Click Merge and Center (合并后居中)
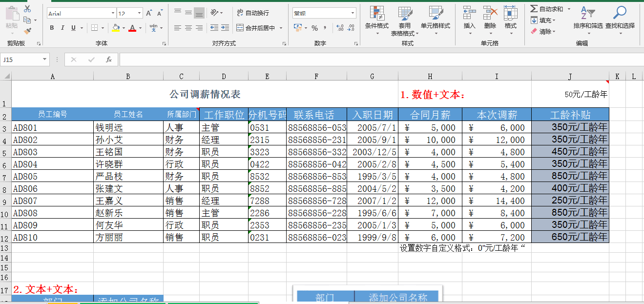Image resolution: width=644 pixels, height=304 pixels. [256, 28]
